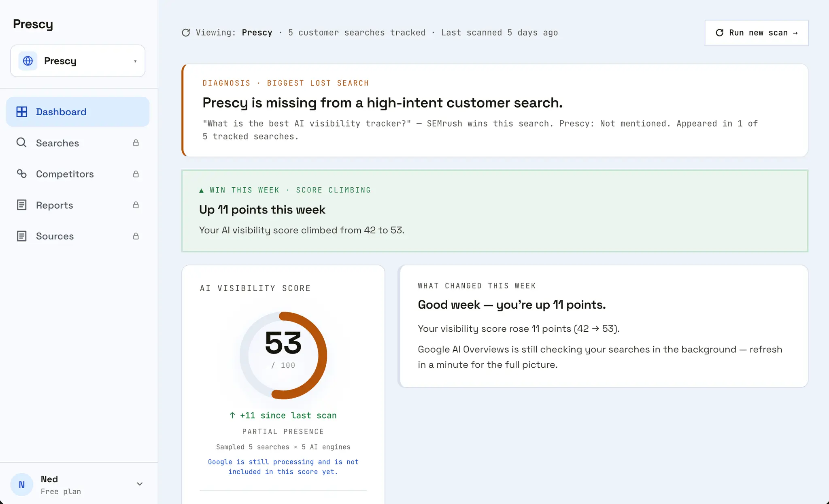Click the lock icon beside Competitors

(136, 174)
